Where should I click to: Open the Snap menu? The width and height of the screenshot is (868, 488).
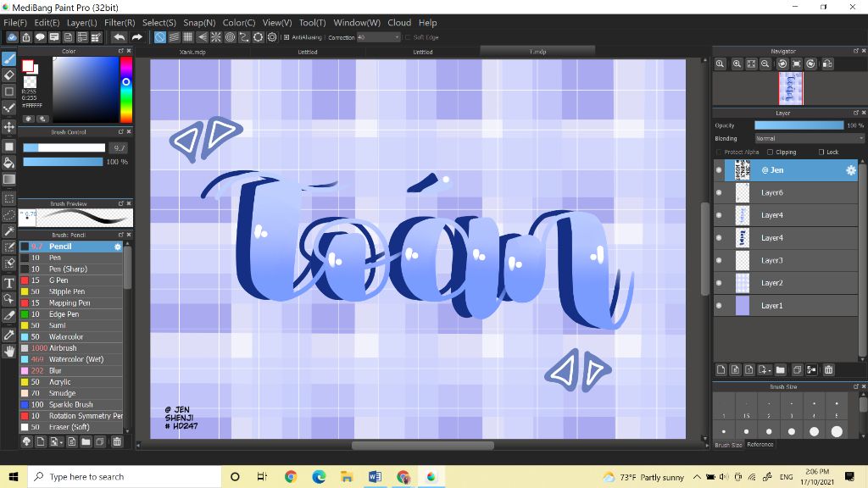coord(199,23)
